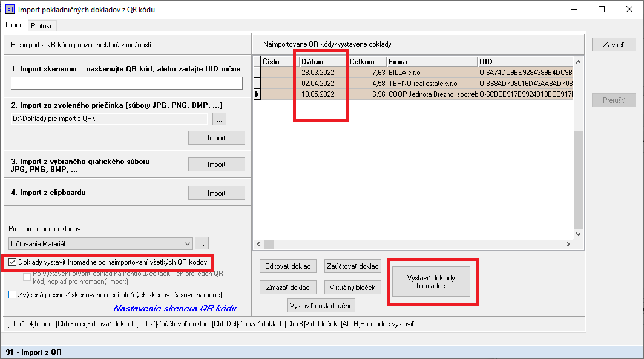Viewport: 644px width, 359px height.
Task: Click the Firma column header
Action: [432, 62]
